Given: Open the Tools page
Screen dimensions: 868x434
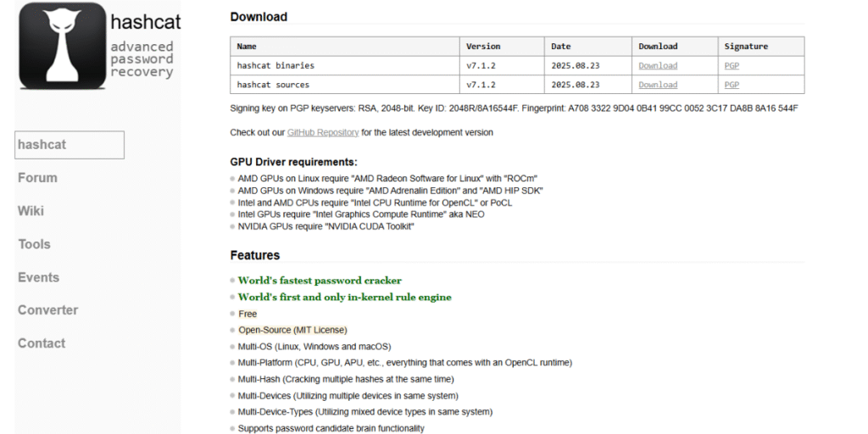Looking at the screenshot, I should (x=34, y=244).
